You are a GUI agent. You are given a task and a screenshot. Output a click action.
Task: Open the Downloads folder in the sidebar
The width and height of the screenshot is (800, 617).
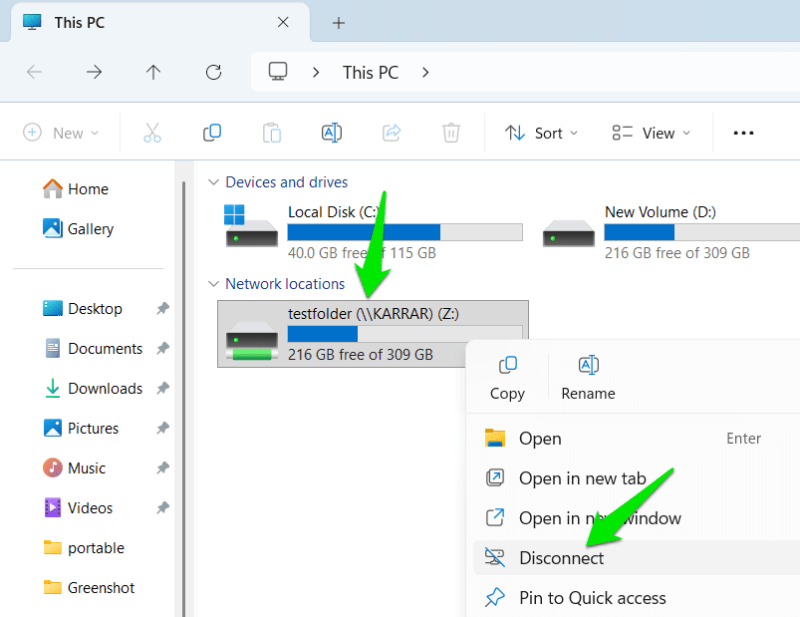(x=105, y=388)
